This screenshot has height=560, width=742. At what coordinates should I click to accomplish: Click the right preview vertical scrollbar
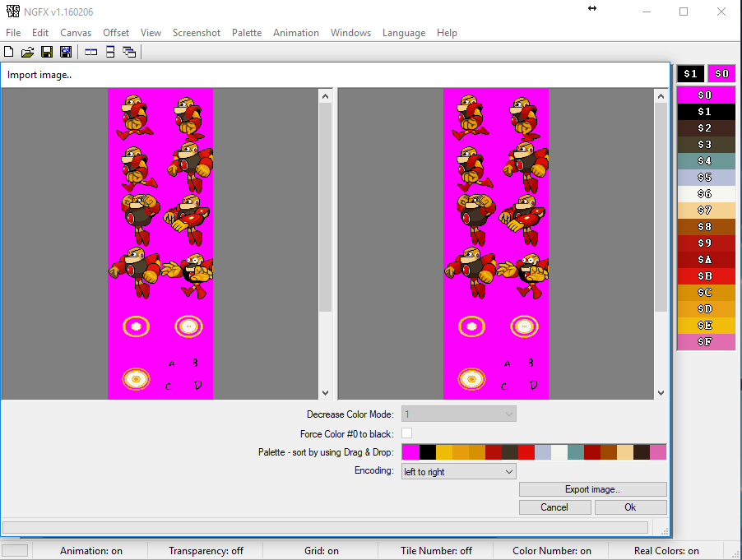point(661,206)
